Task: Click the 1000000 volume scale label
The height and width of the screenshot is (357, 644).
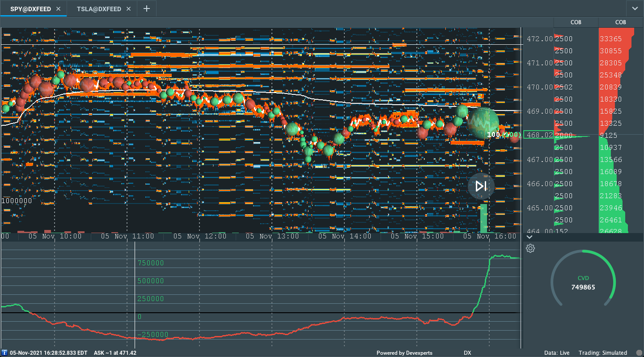Action: click(17, 201)
